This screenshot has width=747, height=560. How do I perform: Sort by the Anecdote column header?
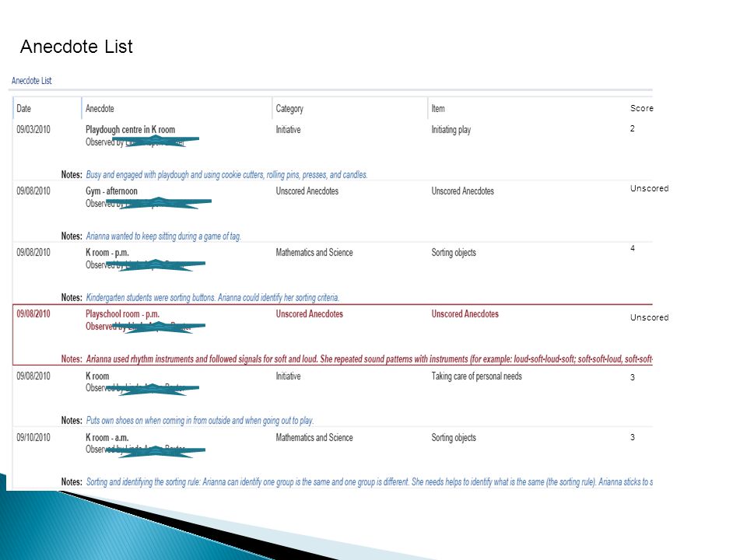[100, 109]
